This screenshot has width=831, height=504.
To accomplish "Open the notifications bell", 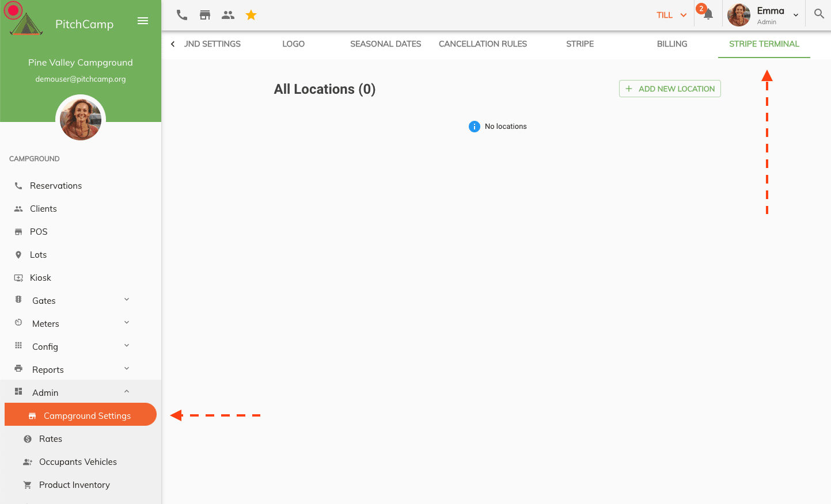I will pos(708,15).
